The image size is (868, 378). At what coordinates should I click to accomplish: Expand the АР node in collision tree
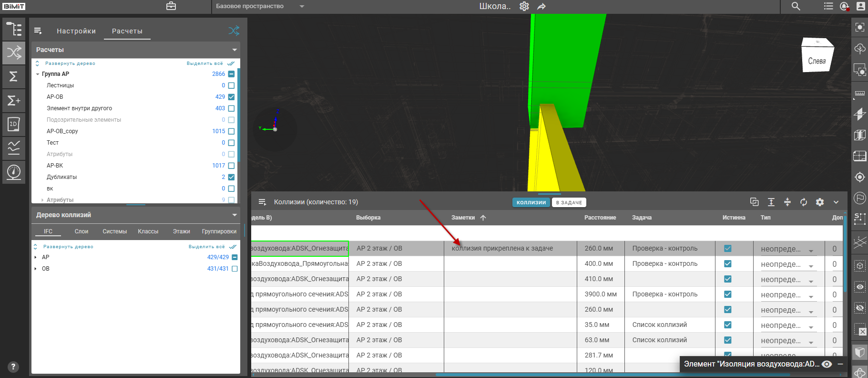pos(36,257)
